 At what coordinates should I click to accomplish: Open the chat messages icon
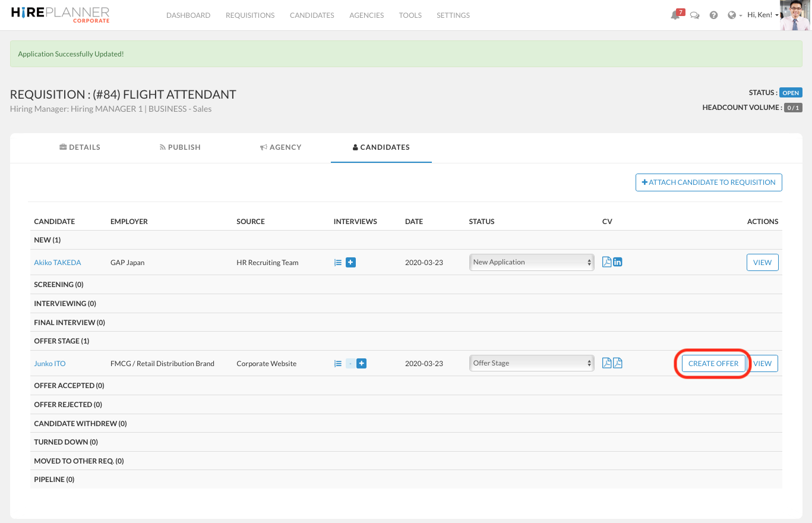point(694,15)
